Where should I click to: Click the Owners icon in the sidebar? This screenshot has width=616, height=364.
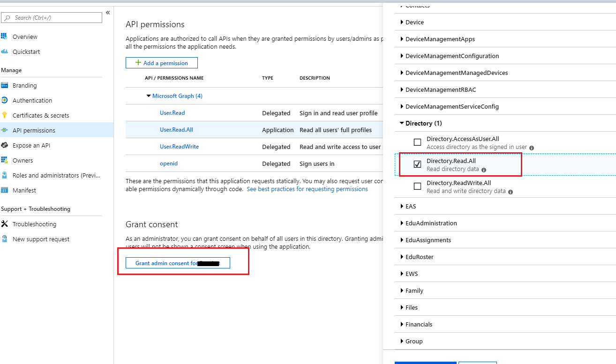tap(4, 160)
